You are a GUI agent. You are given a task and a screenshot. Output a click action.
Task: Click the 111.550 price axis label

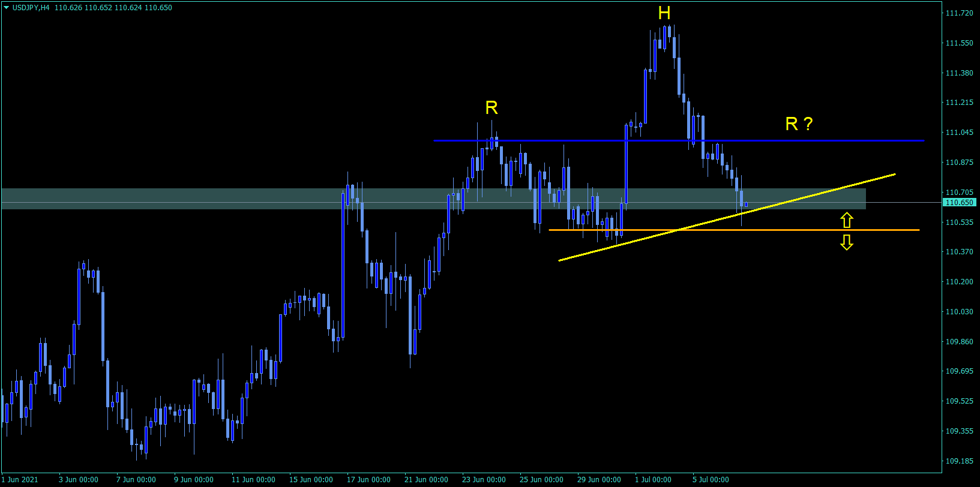[x=959, y=43]
